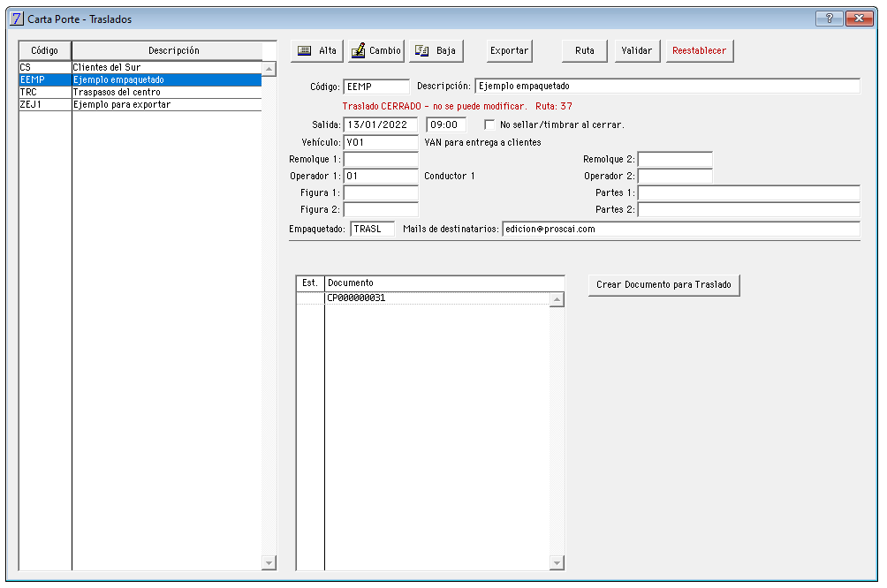Click the Remolque 1 input field
The width and height of the screenshot is (887, 588).
[x=381, y=160]
